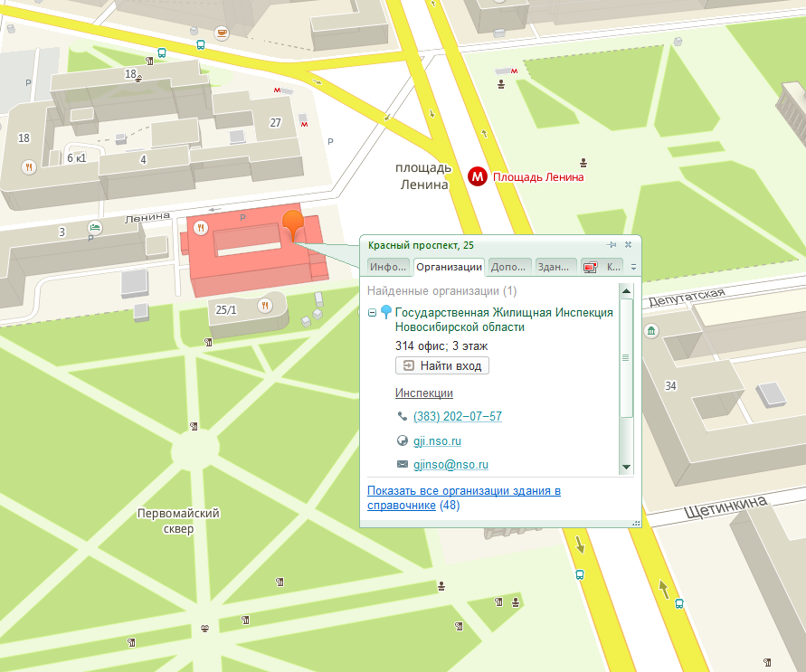The height and width of the screenshot is (672, 806).
Task: Click the Найденные организации (1) heading
Action: (442, 291)
